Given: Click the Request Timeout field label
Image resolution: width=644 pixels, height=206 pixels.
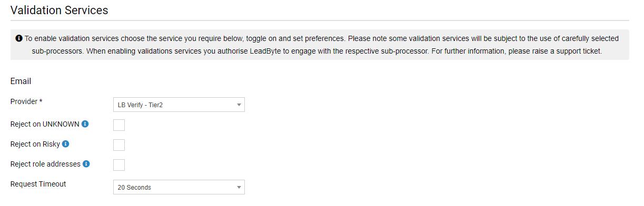Looking at the screenshot, I should pyautogui.click(x=38, y=184).
